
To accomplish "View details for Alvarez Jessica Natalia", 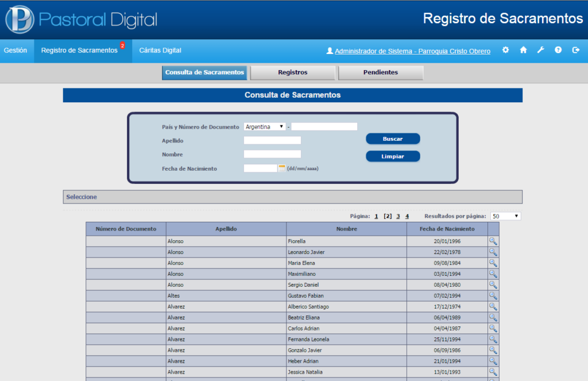I will (493, 372).
